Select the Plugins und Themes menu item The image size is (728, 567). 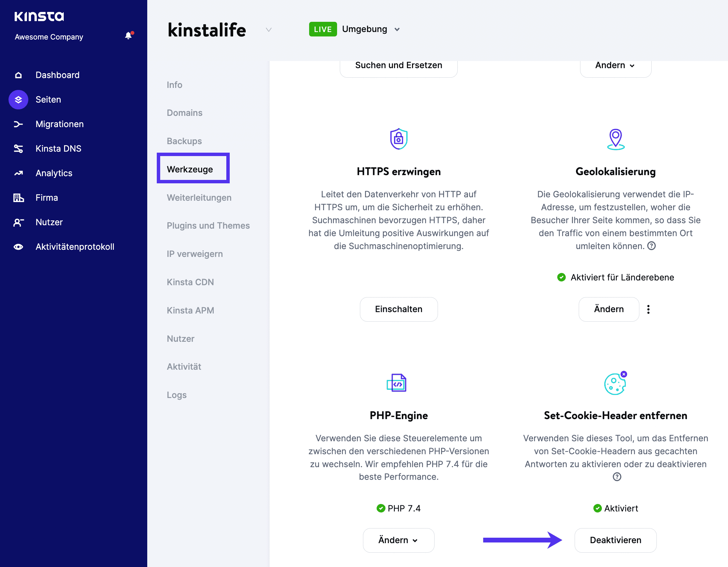pos(208,225)
